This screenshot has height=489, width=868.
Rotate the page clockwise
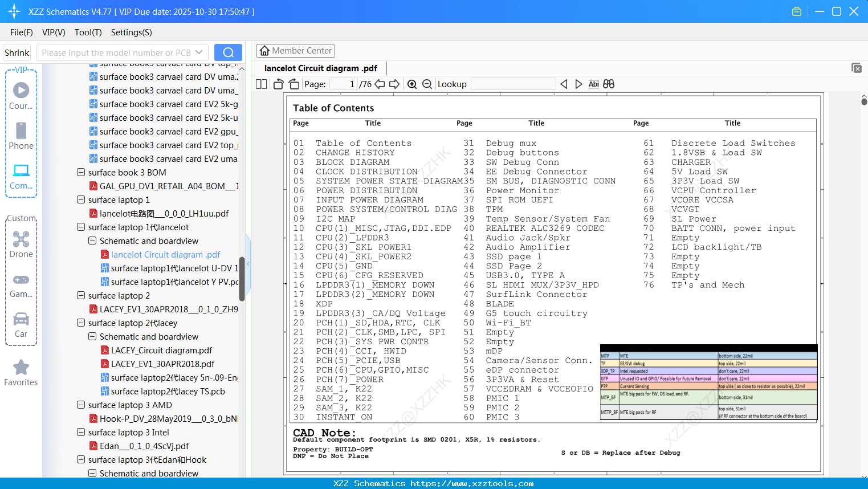[x=294, y=84]
